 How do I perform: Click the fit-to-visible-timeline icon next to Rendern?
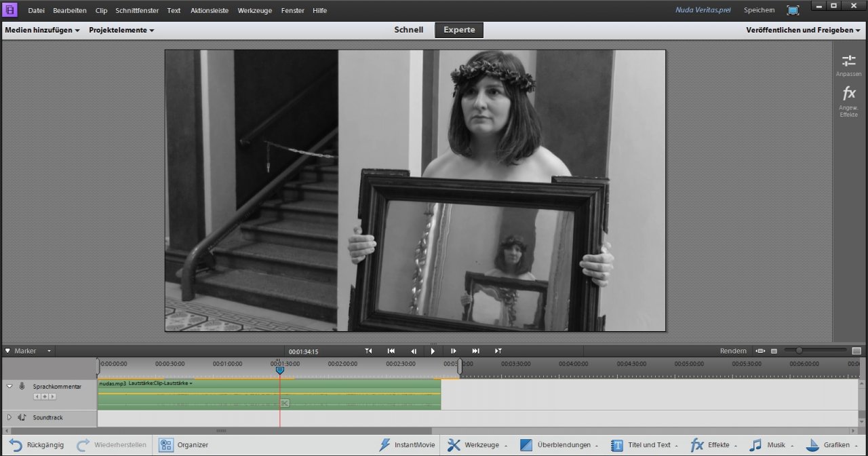point(760,351)
